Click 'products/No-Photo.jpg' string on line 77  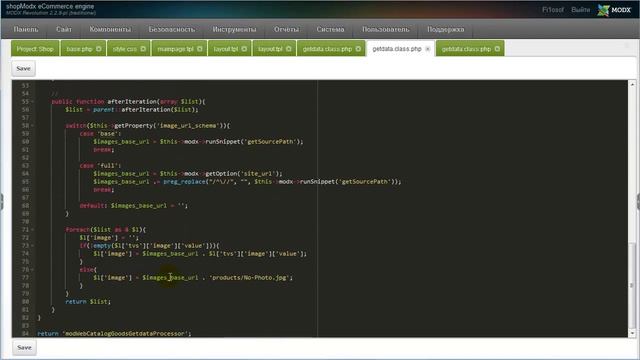point(250,278)
